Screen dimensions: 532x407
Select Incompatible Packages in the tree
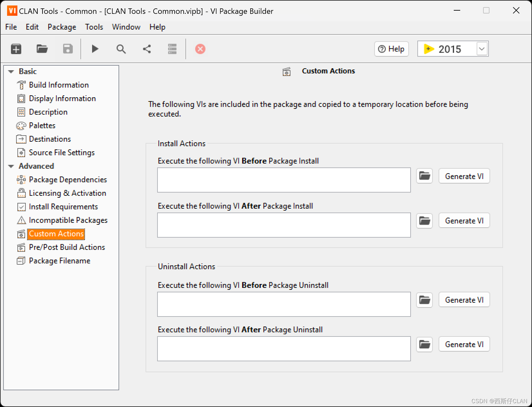(x=68, y=220)
